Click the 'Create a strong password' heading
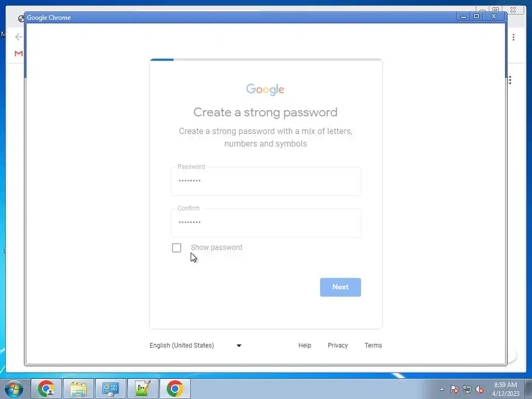Viewport: 532px width, 399px height. pos(265,112)
